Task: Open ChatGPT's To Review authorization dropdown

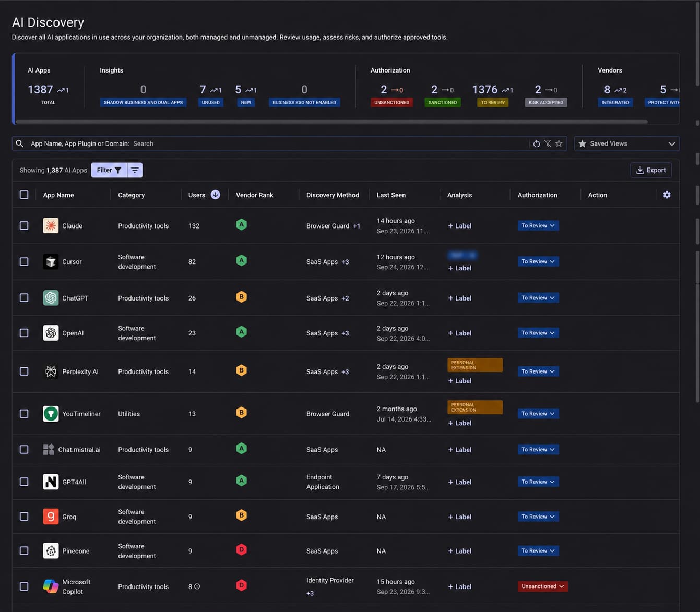Action: click(x=538, y=298)
